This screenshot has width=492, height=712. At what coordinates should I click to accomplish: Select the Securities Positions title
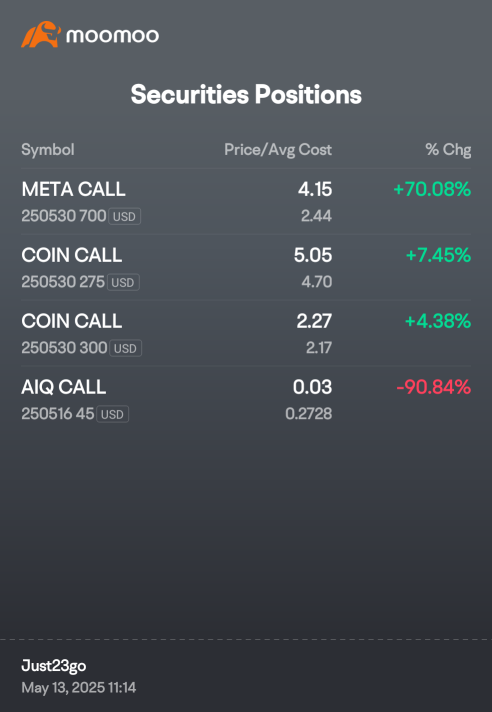[246, 94]
